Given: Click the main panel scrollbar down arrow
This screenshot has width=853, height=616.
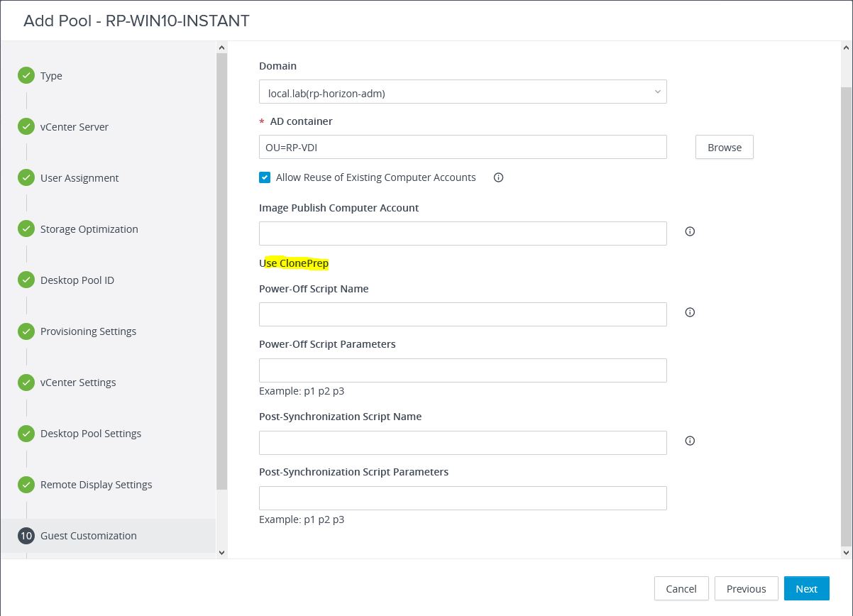Looking at the screenshot, I should pos(846,552).
